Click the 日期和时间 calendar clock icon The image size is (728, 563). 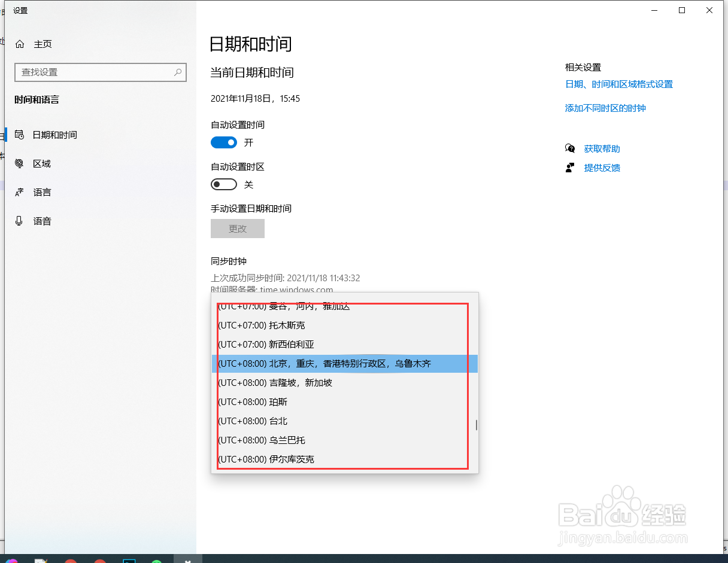pos(20,135)
